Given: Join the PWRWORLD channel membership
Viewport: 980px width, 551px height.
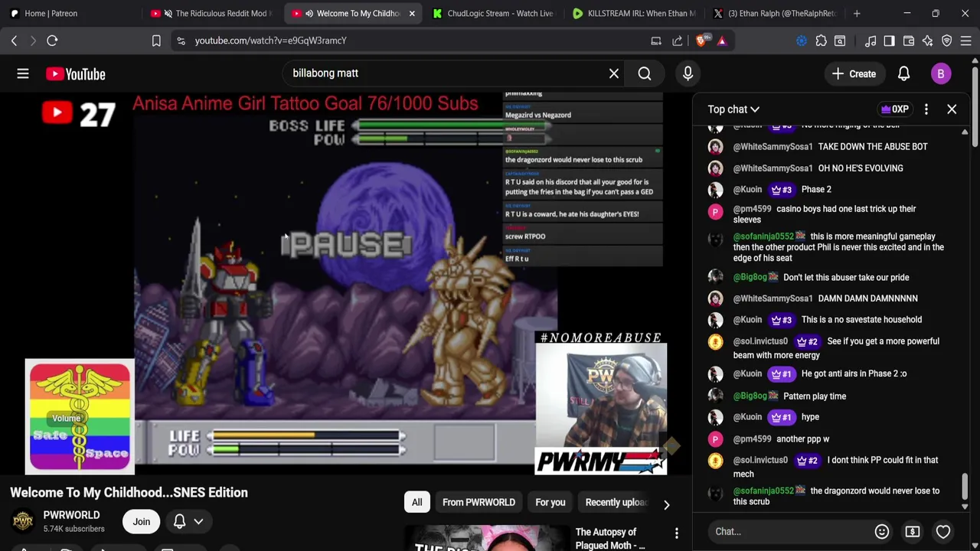Looking at the screenshot, I should (141, 522).
